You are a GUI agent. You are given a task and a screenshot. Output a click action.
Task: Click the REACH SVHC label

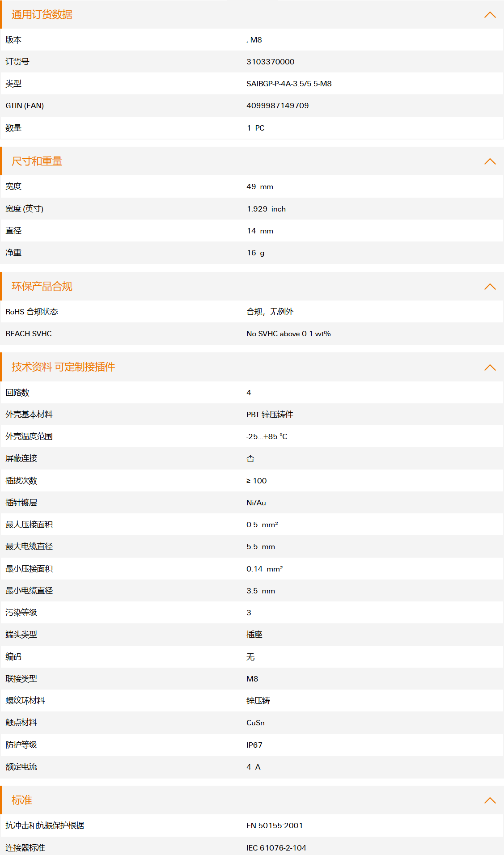(29, 334)
